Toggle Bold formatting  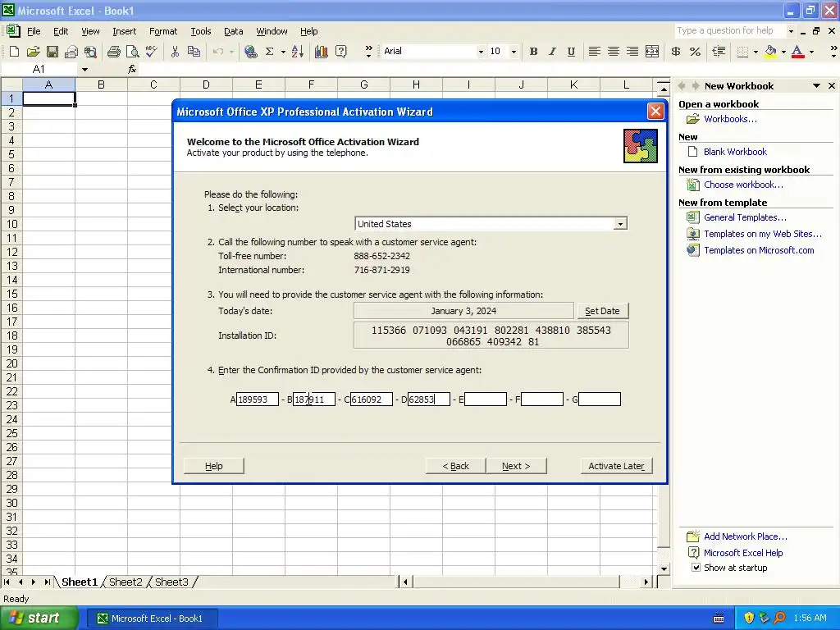tap(533, 52)
